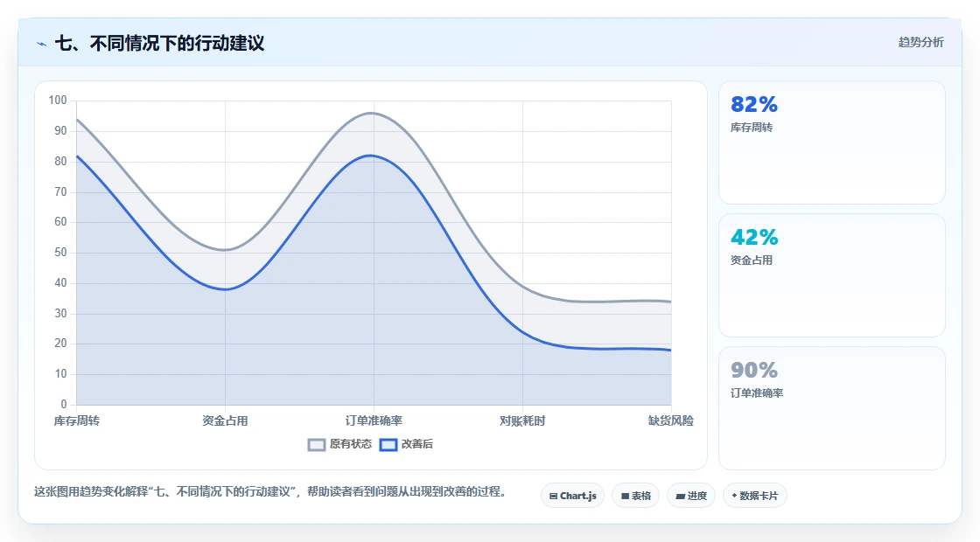The width and height of the screenshot is (980, 542).
Task: Click the gray line peak at 订单准确率
Action: (x=372, y=113)
